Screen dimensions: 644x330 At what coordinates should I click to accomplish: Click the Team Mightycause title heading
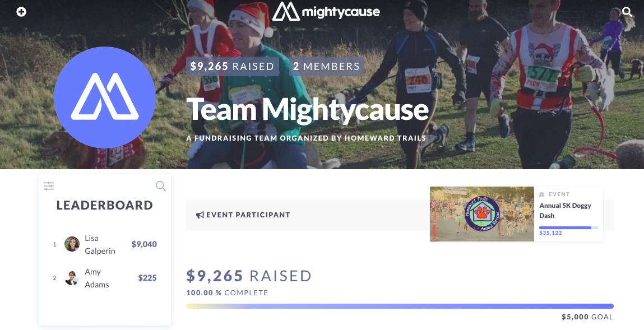tap(307, 109)
